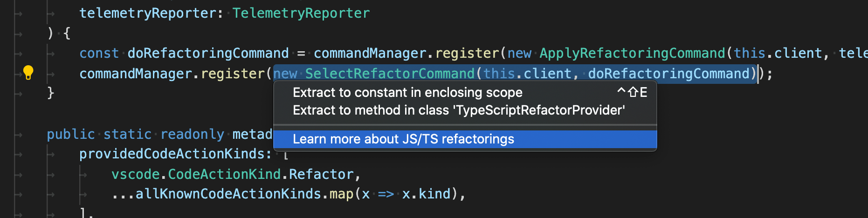Open 'Learn more about JS/TS refactorings'
868x218 pixels.
coord(403,139)
